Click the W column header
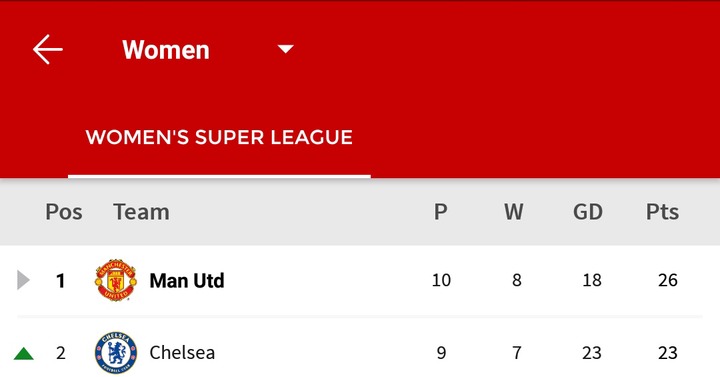Viewport: 720px width, 377px height. click(x=513, y=212)
